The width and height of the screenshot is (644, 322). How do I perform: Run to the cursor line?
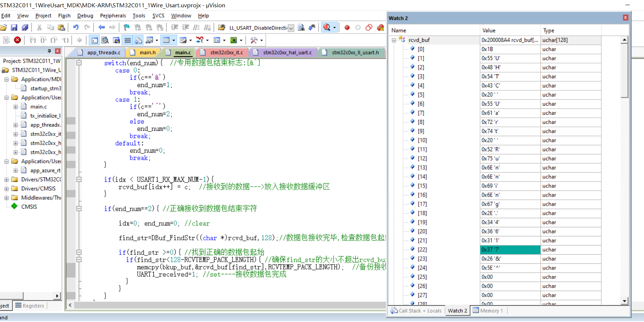[x=65, y=40]
